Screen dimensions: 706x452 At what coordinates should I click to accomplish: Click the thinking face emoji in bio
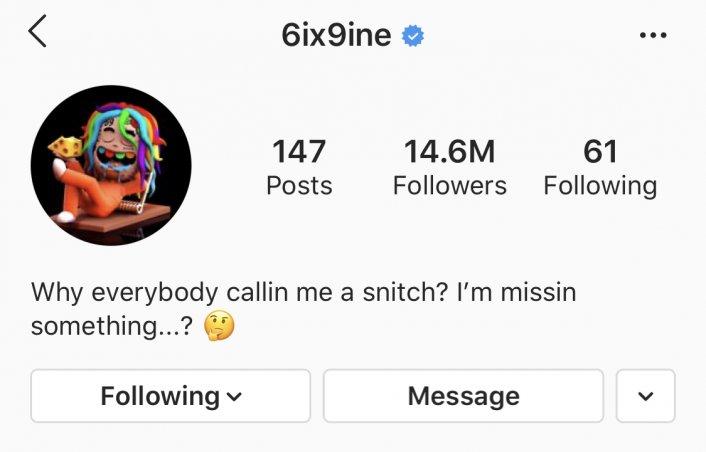pyautogui.click(x=219, y=325)
